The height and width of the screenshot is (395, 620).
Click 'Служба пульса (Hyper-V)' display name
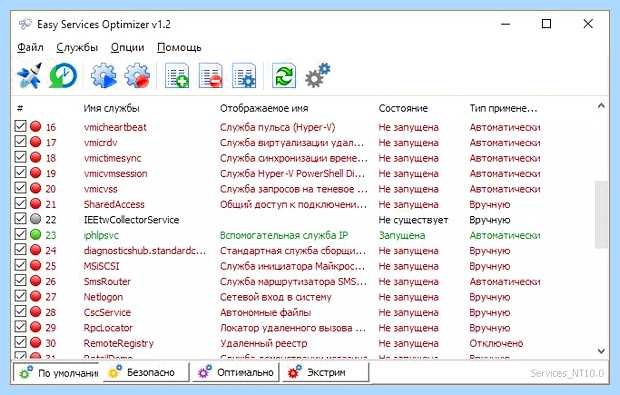click(x=278, y=127)
